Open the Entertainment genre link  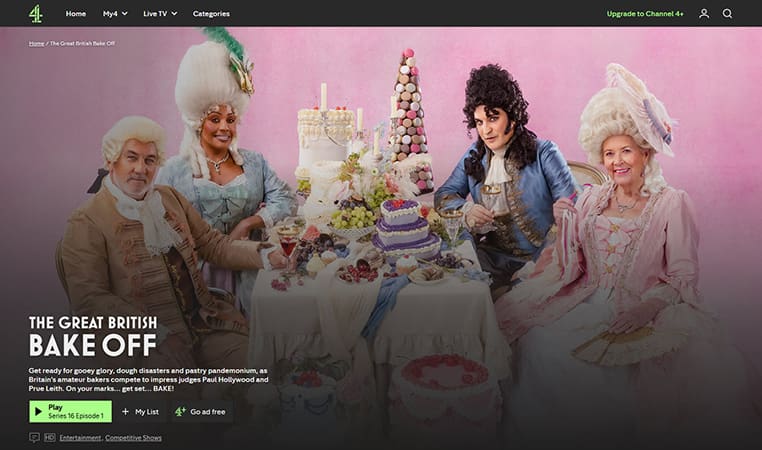(x=81, y=438)
